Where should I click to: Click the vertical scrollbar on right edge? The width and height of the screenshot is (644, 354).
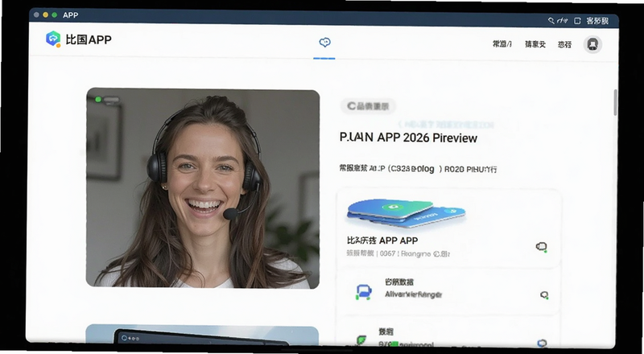point(615,102)
